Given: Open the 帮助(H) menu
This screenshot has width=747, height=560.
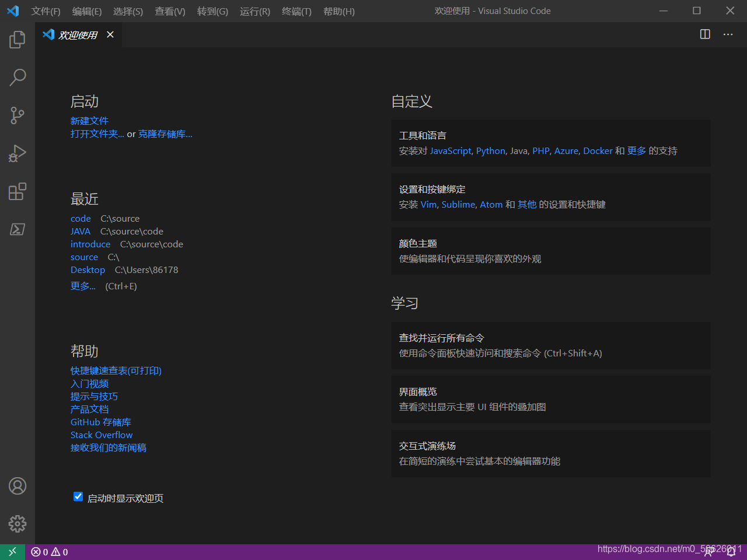Looking at the screenshot, I should (x=339, y=11).
